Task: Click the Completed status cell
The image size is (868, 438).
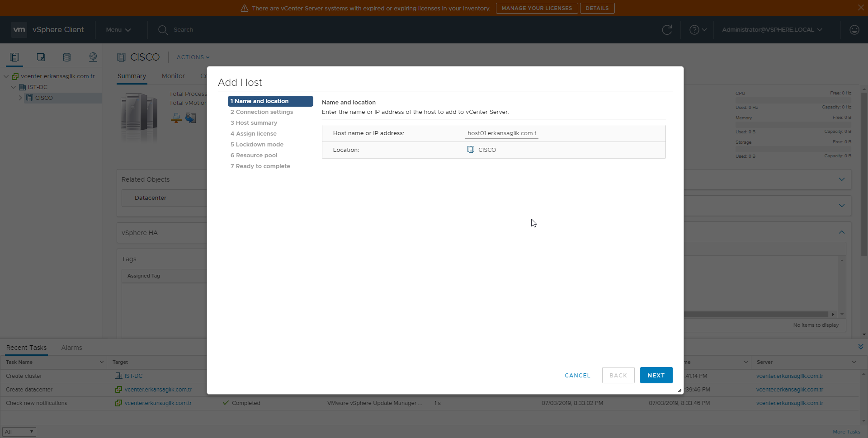Action: point(246,403)
